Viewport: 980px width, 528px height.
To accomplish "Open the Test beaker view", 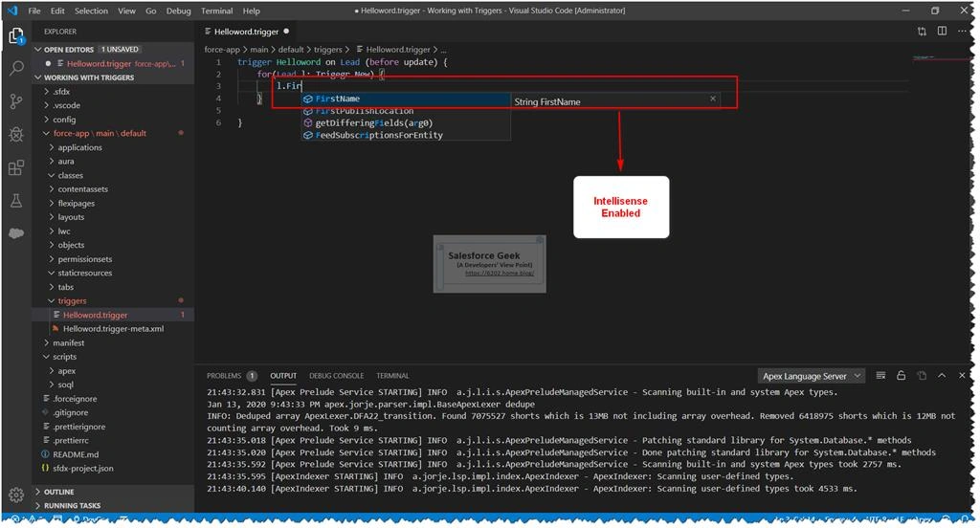I will click(16, 201).
